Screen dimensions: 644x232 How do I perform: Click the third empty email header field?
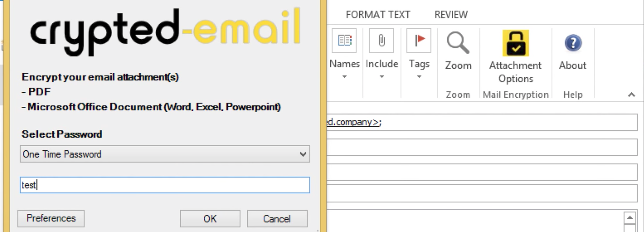coord(482,193)
